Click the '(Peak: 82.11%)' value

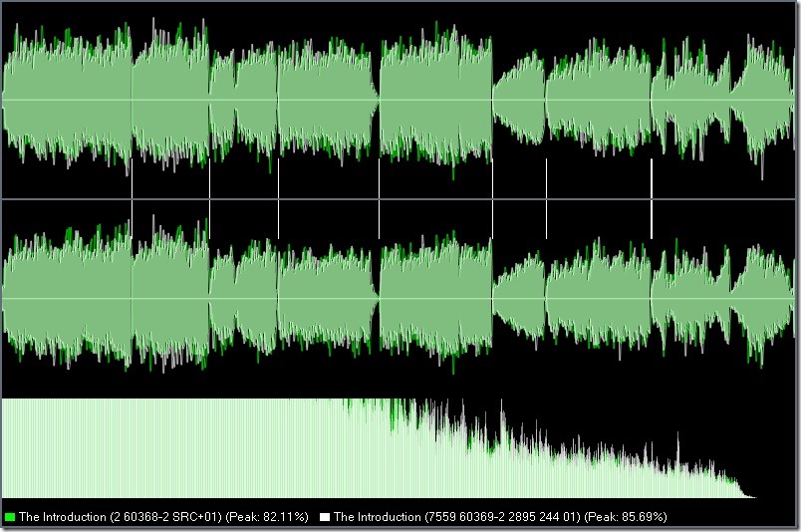coord(267,517)
